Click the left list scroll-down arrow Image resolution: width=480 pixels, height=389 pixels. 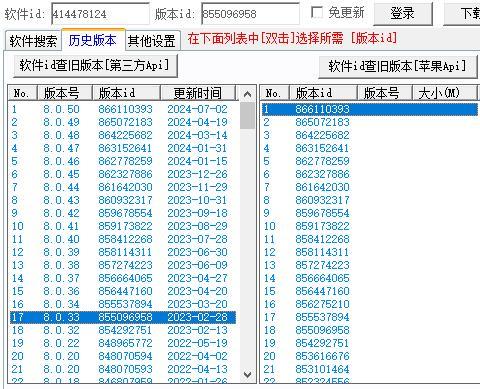pyautogui.click(x=247, y=374)
